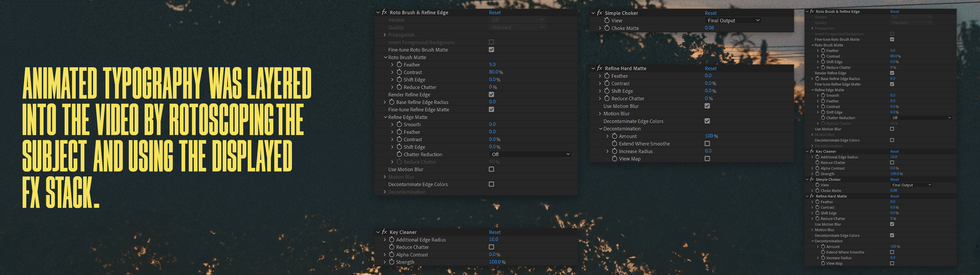Click the stopwatch beside Chatter Reduction
Image resolution: width=980 pixels, height=275 pixels.
coord(399,154)
